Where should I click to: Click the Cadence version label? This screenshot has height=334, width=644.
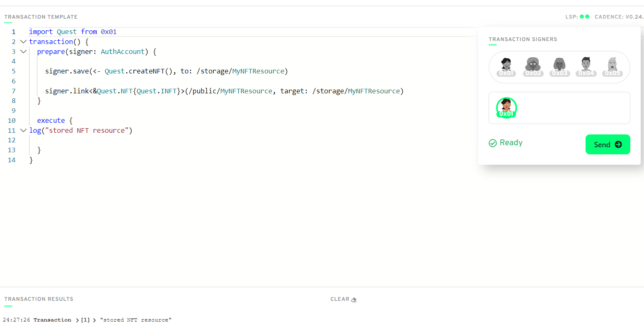coord(619,17)
